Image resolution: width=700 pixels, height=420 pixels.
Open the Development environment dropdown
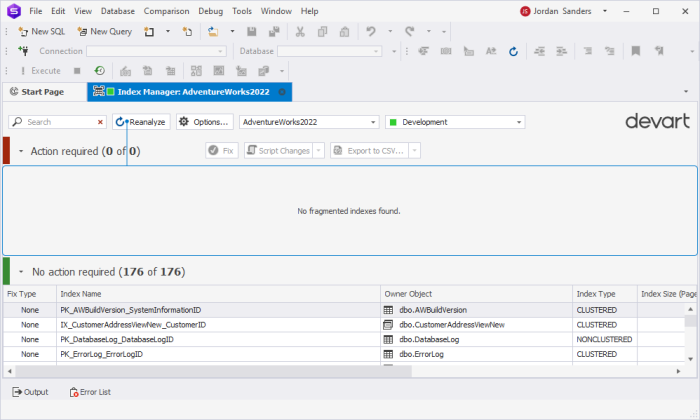click(x=455, y=122)
